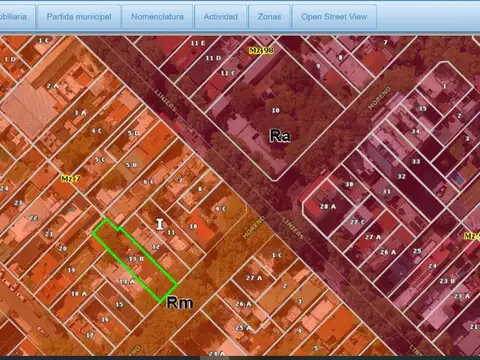This screenshot has height=360, width=480.
Task: Click parcel 10 in the Ra zone
Action: pos(276,110)
